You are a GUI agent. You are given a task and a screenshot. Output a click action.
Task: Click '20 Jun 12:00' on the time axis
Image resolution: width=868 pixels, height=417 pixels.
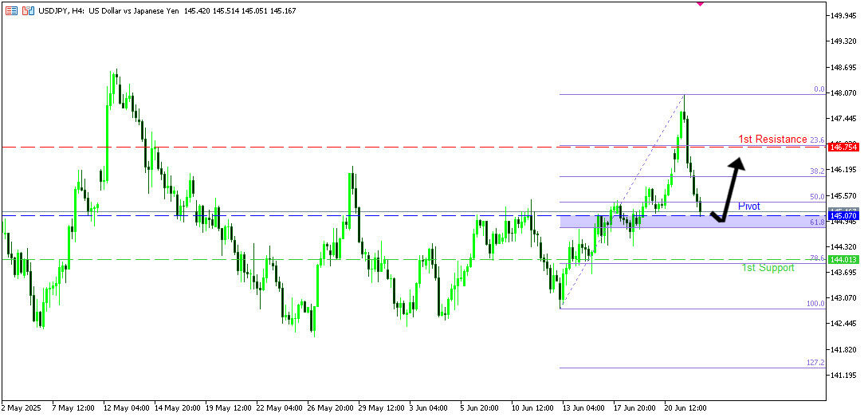tap(686, 407)
